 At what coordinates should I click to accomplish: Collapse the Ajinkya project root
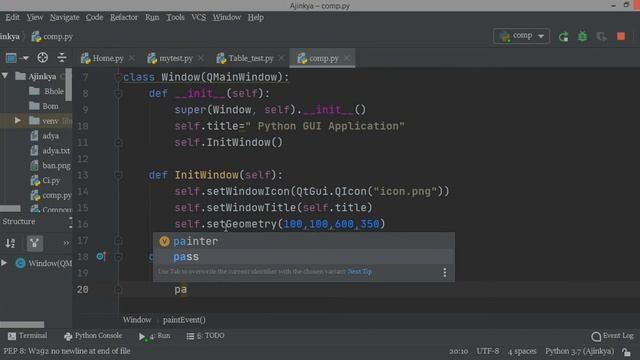pos(5,76)
